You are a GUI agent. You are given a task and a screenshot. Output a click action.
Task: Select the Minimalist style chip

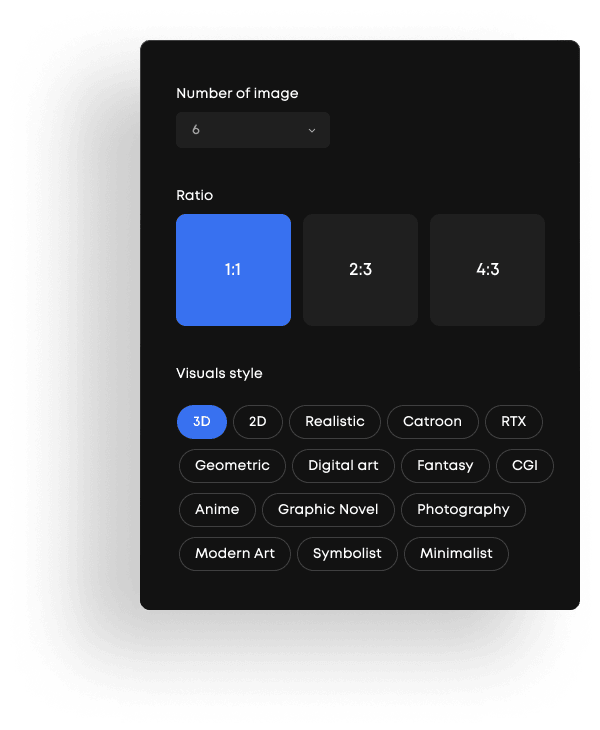click(456, 554)
